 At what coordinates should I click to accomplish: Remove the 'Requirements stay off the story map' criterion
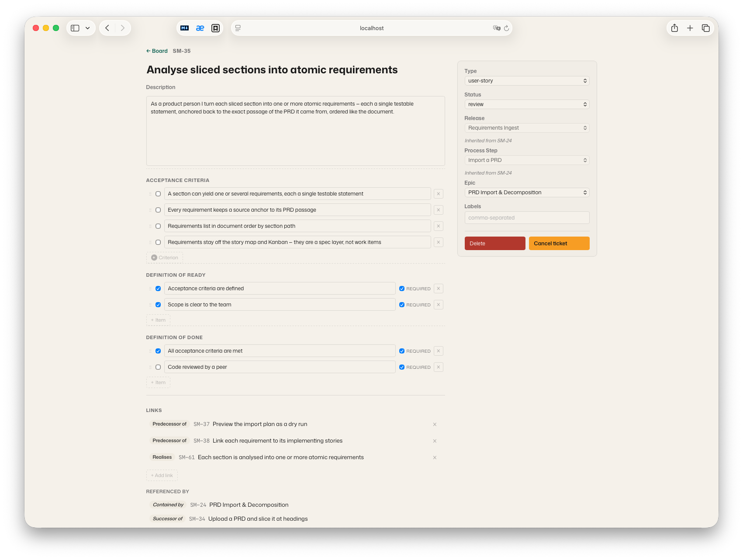pyautogui.click(x=439, y=242)
